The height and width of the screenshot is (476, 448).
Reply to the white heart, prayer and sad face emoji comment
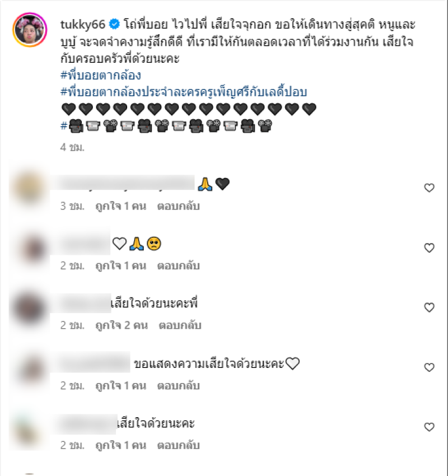pyautogui.click(x=178, y=266)
